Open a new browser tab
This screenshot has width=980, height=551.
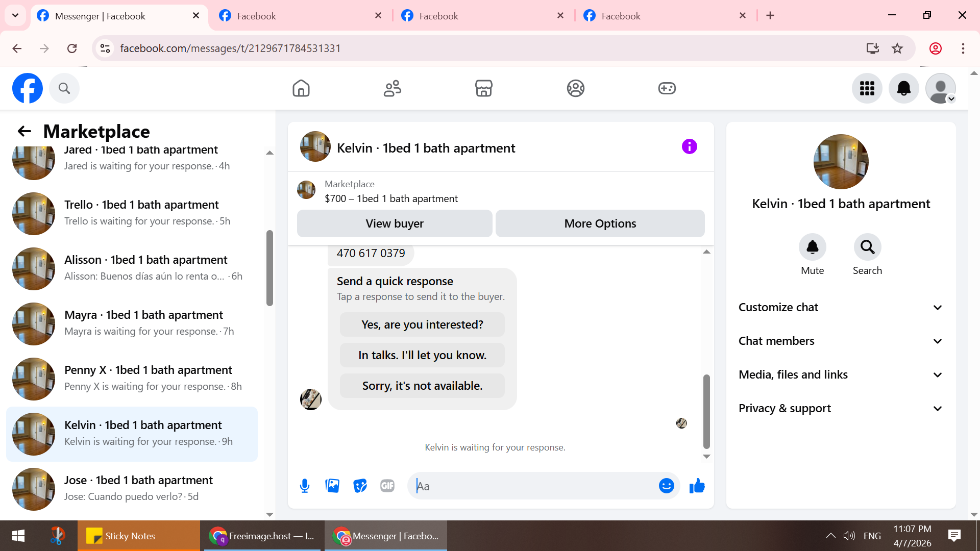click(x=770, y=16)
